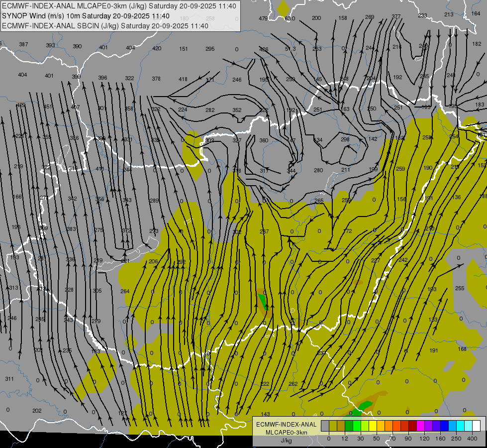Image resolution: width=487 pixels, height=448 pixels.
Task: Pick the sky blue legend swatch before 250
Action: (453, 426)
